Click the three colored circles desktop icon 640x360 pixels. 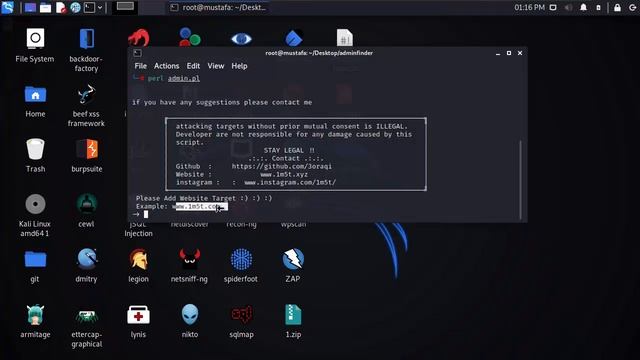(x=190, y=37)
